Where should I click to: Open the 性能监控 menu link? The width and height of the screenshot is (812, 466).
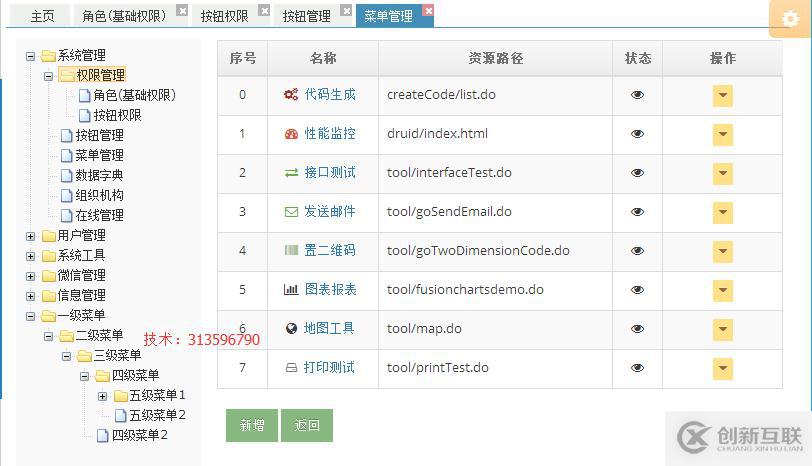(x=330, y=134)
